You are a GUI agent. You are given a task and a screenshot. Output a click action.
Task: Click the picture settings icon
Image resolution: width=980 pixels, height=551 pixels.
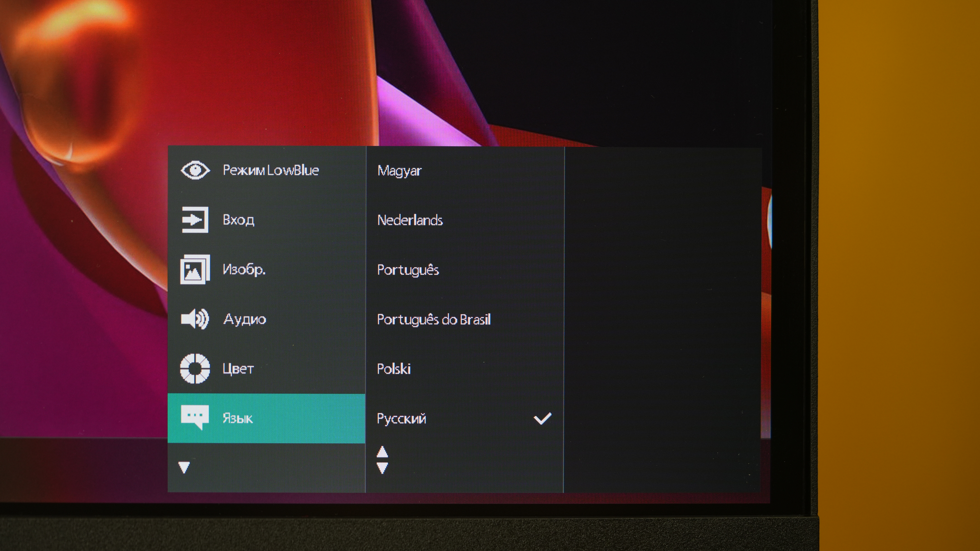point(195,269)
